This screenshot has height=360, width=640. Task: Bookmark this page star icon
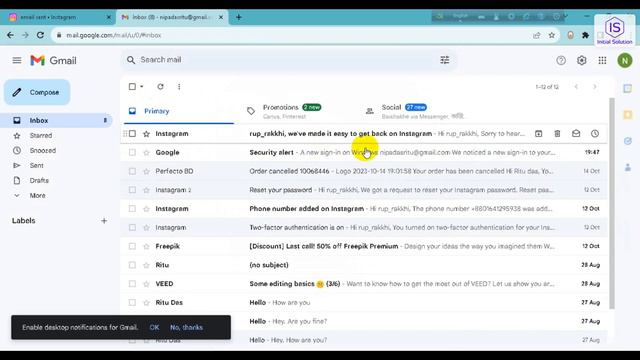pos(552,36)
